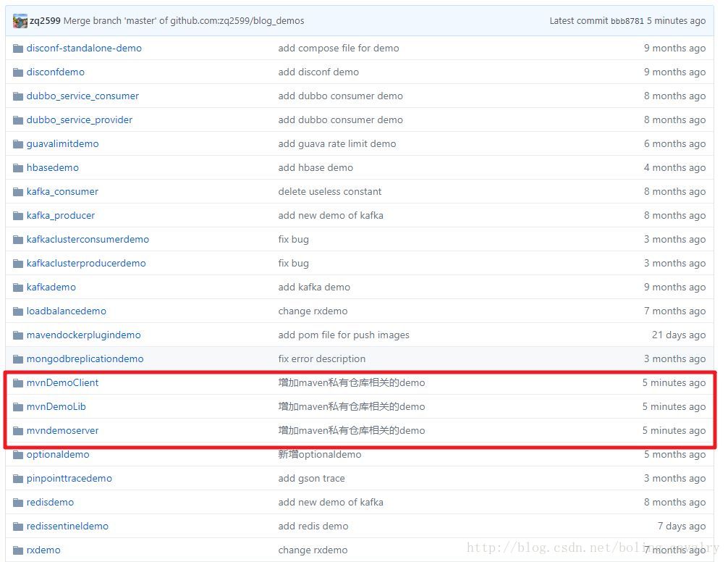Viewport: 728px width, 562px height.
Task: Open the guavalimitdemo folder
Action: [63, 144]
